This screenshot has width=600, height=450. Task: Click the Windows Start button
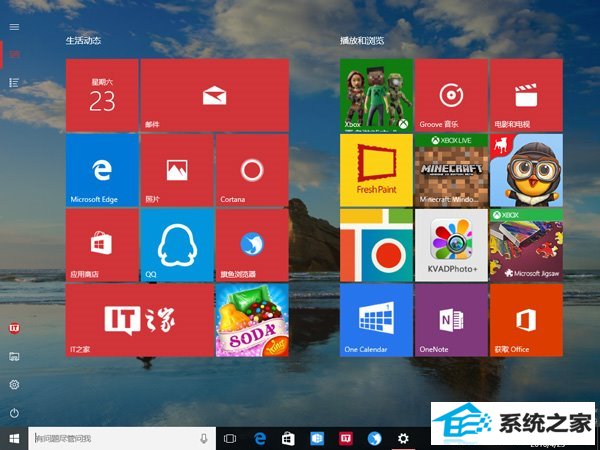(x=14, y=439)
